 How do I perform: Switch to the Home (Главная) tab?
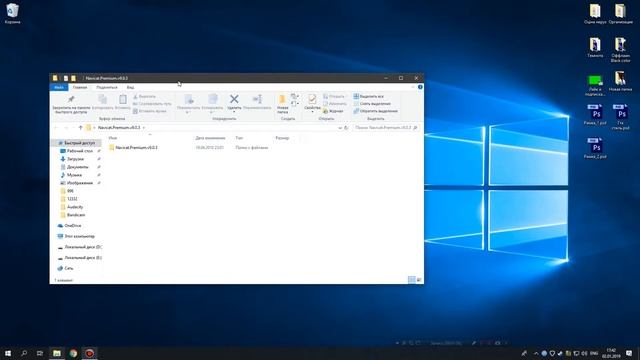(80, 87)
